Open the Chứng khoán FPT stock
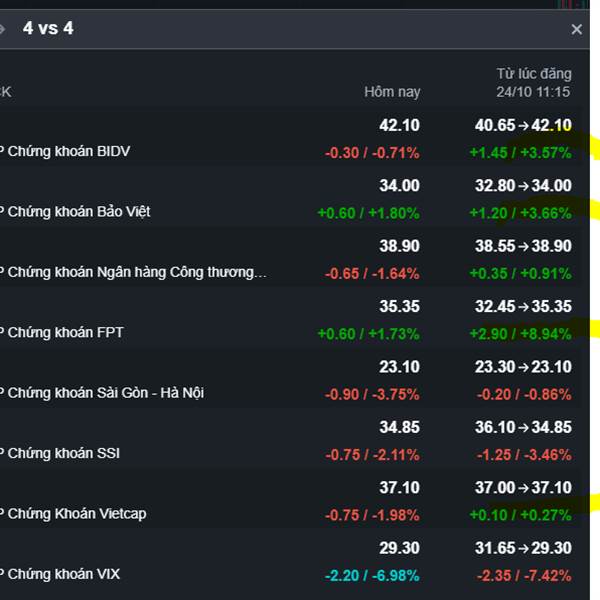The image size is (600, 600). 65,332
